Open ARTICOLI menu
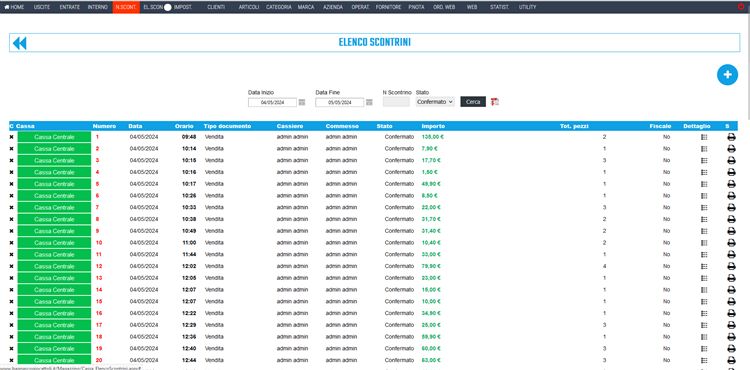 tap(249, 7)
